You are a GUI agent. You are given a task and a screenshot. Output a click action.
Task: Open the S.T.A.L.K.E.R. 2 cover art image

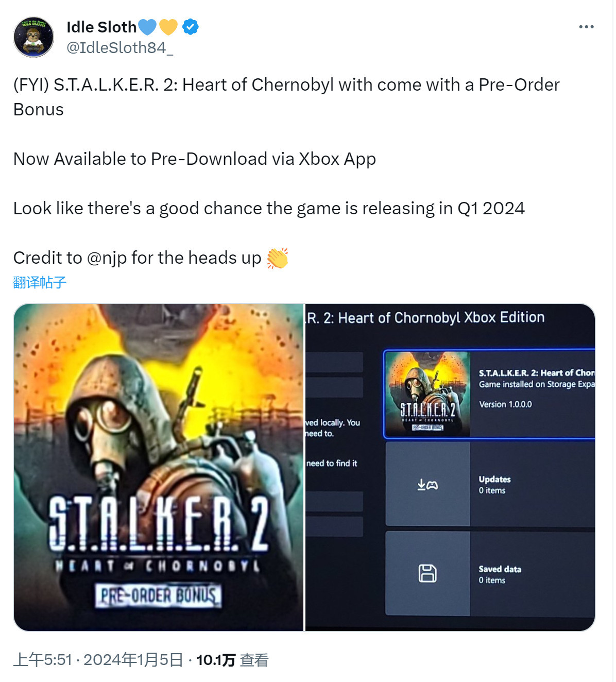159,467
